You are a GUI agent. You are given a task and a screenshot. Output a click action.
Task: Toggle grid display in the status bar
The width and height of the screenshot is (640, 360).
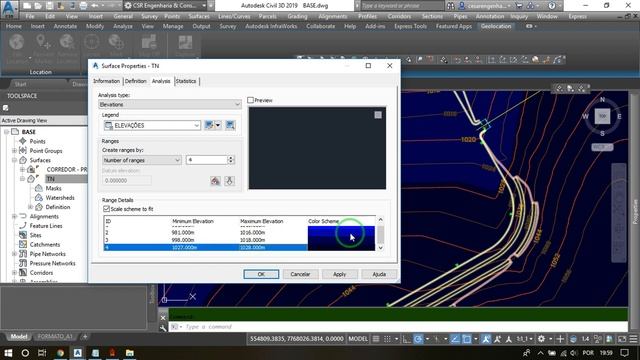click(376, 339)
